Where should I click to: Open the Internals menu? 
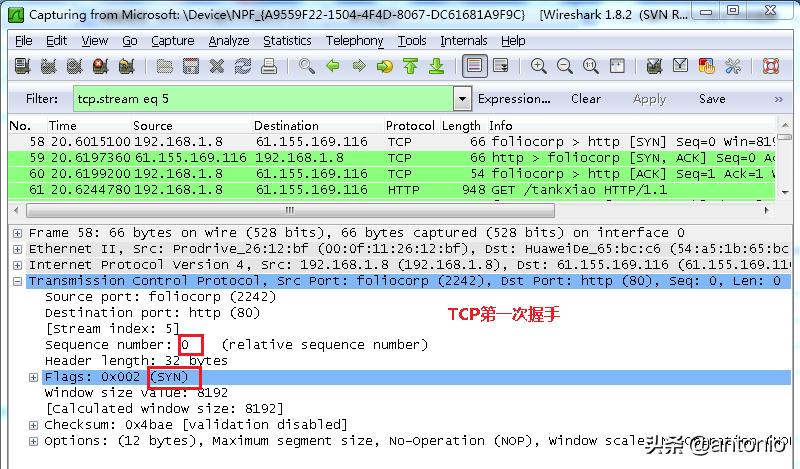[464, 40]
